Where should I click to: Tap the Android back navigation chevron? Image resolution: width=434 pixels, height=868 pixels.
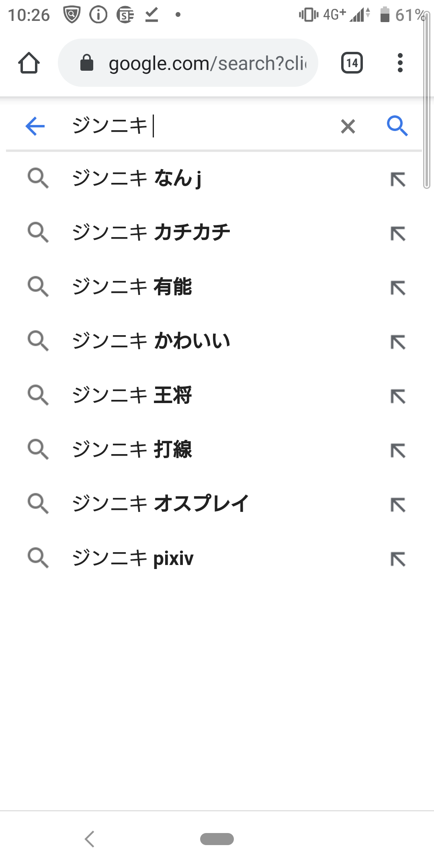pyautogui.click(x=90, y=839)
